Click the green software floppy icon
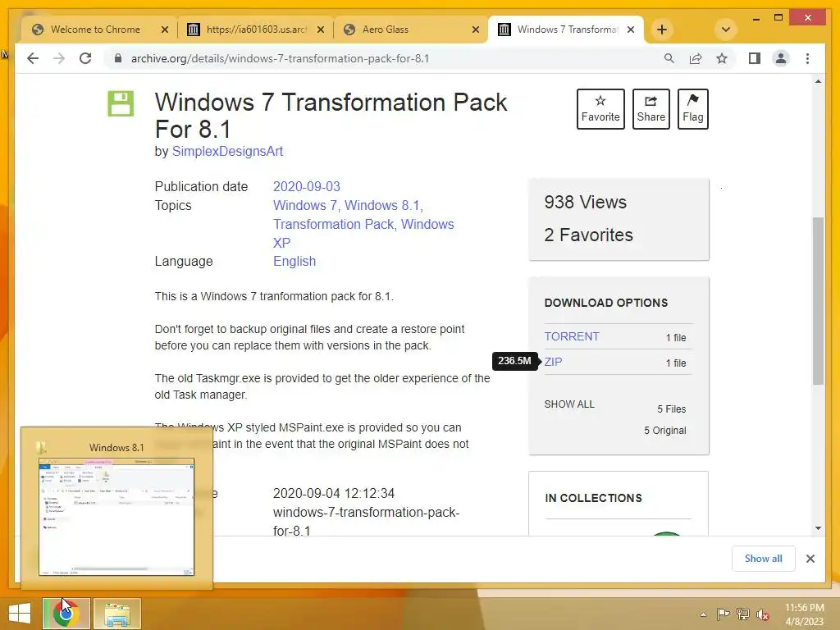The image size is (840, 630). [x=121, y=103]
